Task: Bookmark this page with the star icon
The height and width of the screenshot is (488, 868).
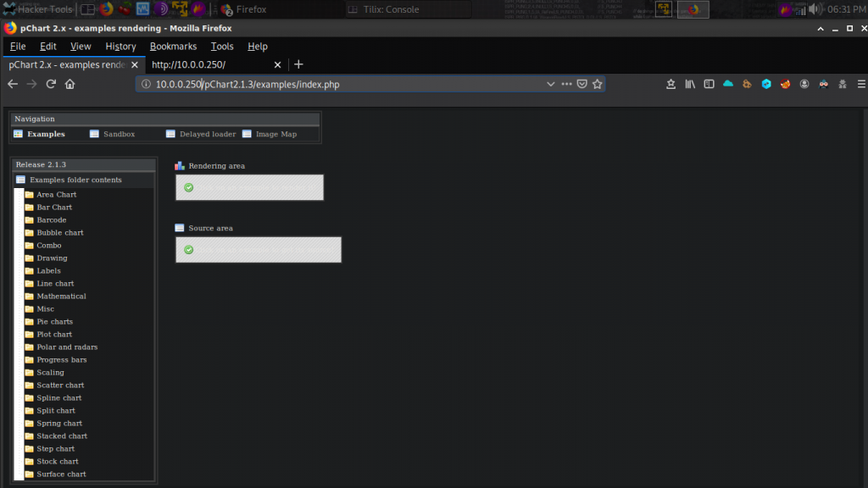Action: [x=598, y=84]
